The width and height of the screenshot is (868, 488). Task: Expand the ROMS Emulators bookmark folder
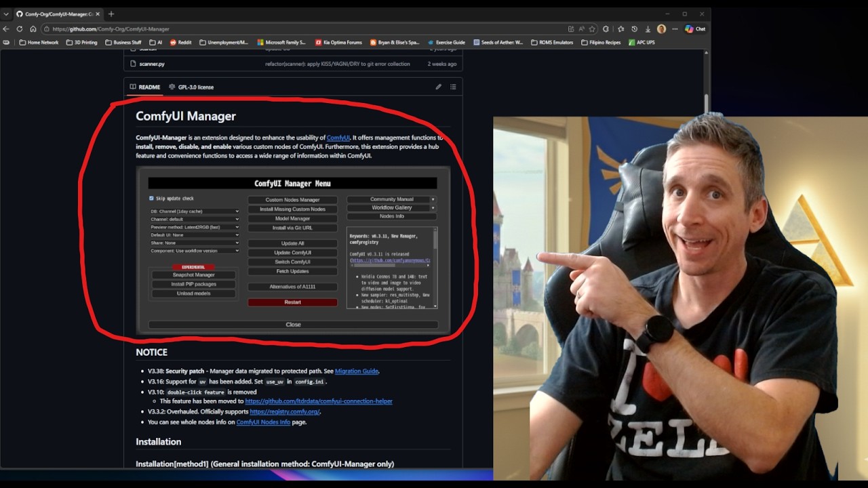pyautogui.click(x=551, y=42)
